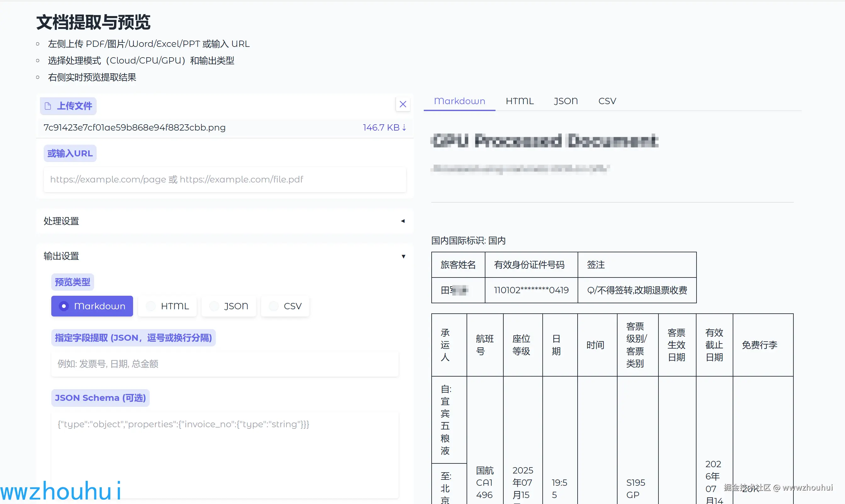
Task: Focus the URL input field
Action: 225,179
